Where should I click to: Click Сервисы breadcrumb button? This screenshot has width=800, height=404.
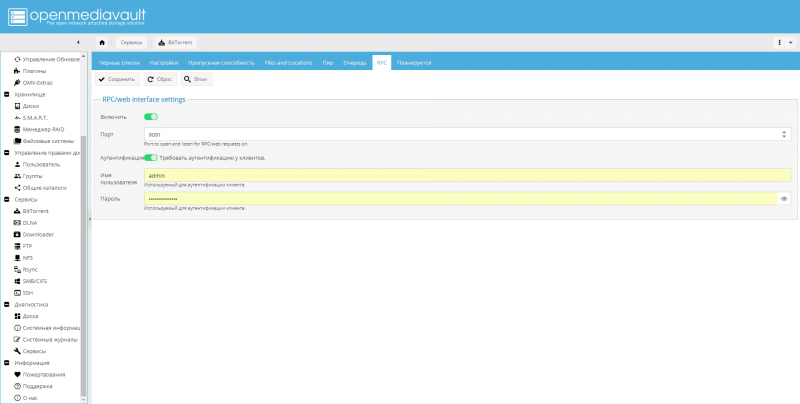(x=132, y=42)
